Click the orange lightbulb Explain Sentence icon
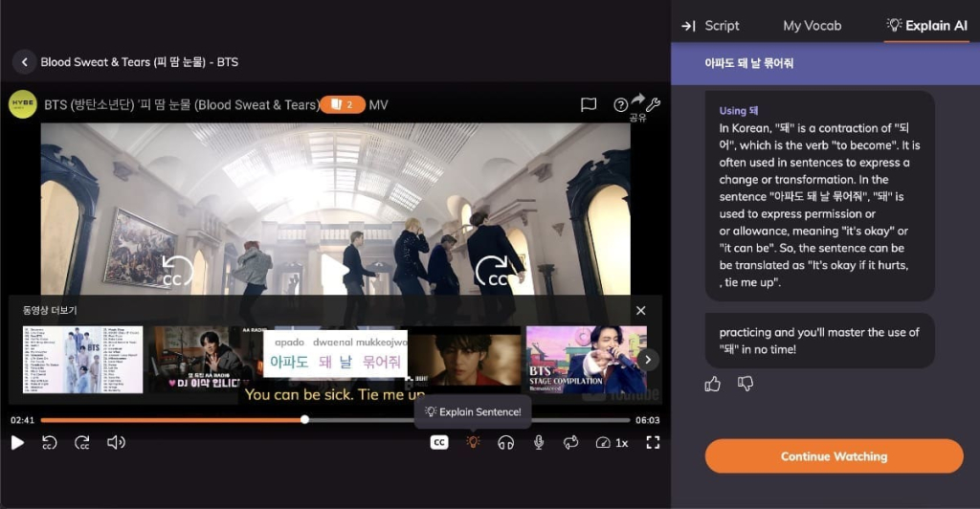This screenshot has width=980, height=509. pos(473,442)
